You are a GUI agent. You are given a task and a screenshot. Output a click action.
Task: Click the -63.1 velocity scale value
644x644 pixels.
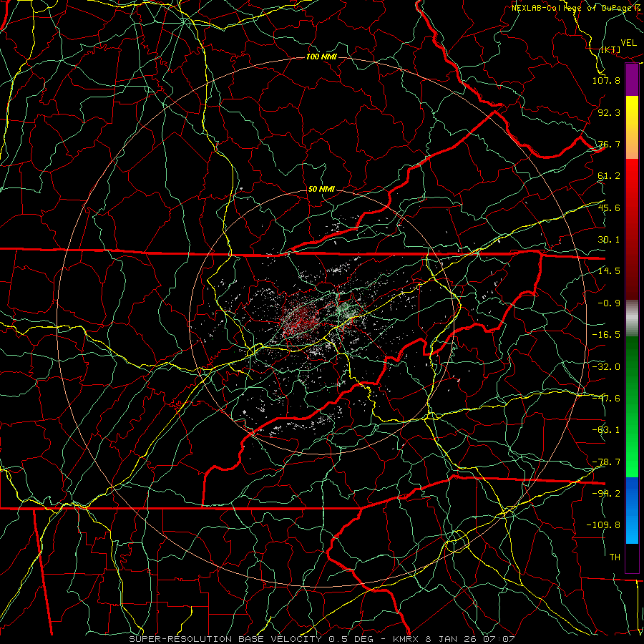point(606,430)
